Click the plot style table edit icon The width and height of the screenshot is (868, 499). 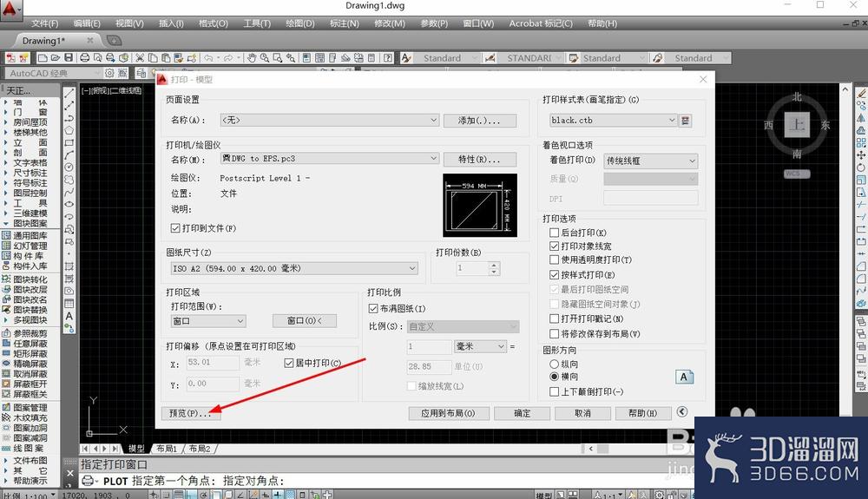(686, 120)
